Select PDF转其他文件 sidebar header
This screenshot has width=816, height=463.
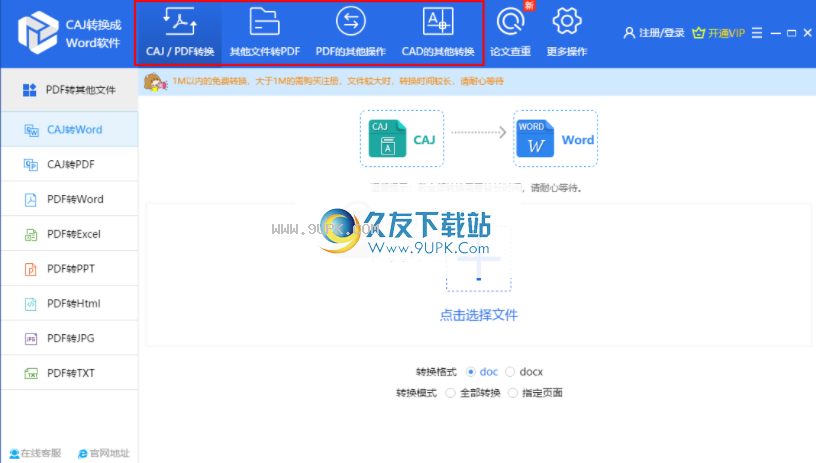click(70, 90)
